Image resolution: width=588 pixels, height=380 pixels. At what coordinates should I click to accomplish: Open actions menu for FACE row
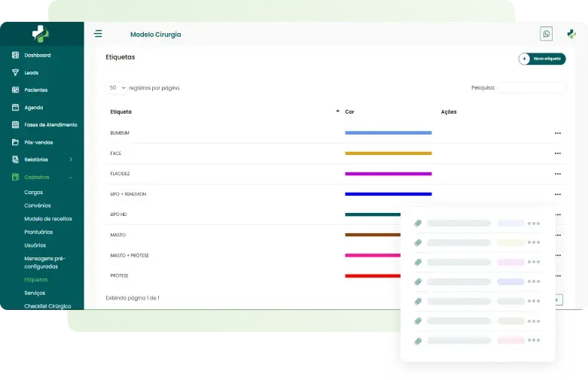pyautogui.click(x=557, y=154)
